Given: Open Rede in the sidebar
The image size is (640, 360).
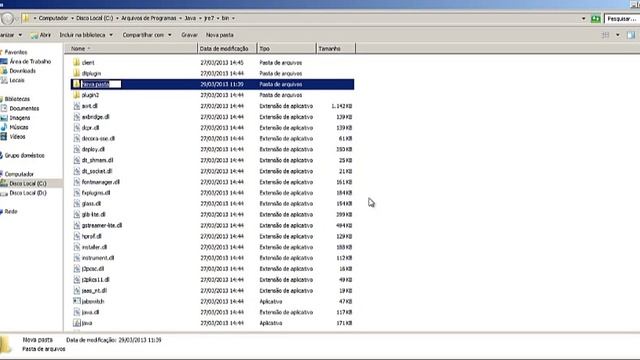Looking at the screenshot, I should pos(11,211).
